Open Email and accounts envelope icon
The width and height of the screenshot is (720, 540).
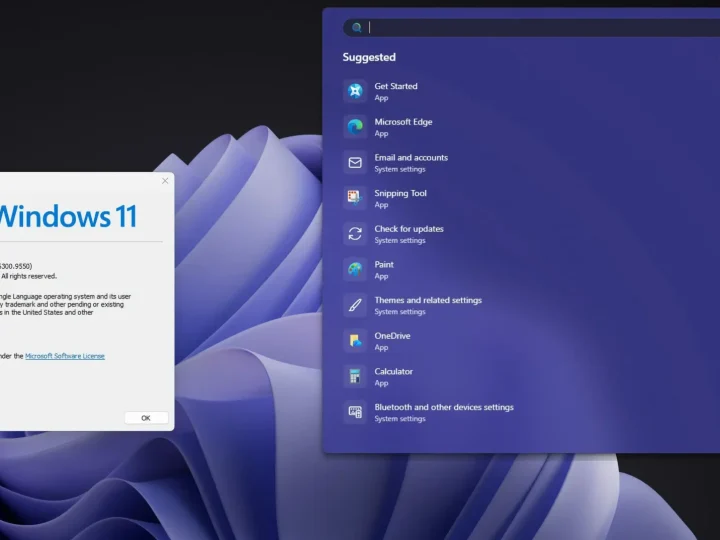355,163
